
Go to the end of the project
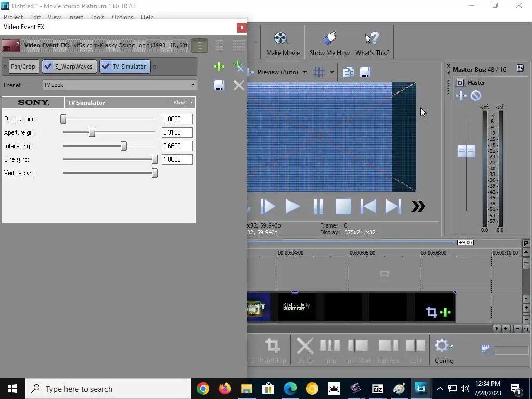click(393, 206)
